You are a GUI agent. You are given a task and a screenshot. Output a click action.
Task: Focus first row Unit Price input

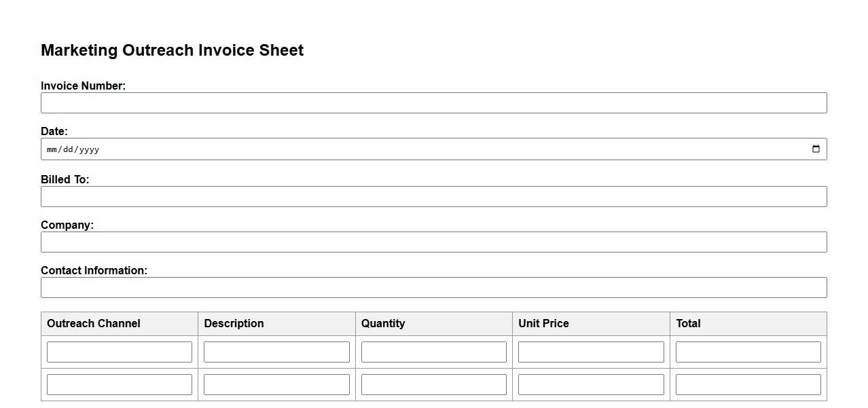tap(591, 352)
